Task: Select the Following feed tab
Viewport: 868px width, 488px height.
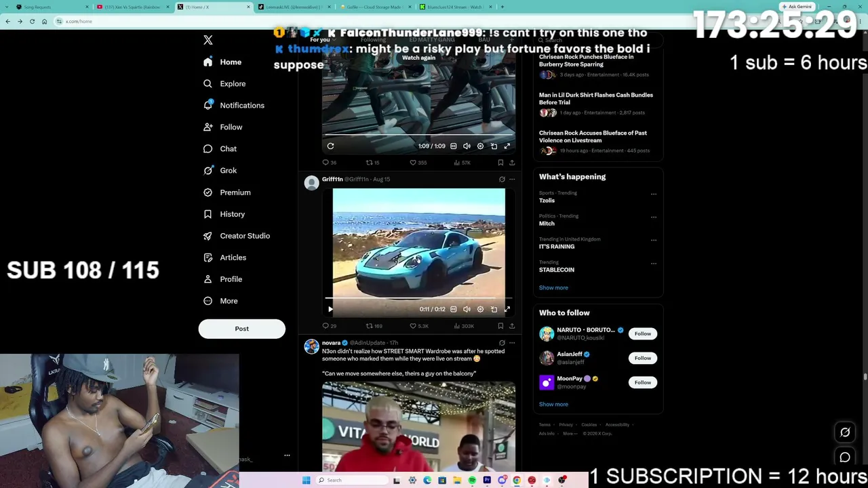Action: point(373,40)
